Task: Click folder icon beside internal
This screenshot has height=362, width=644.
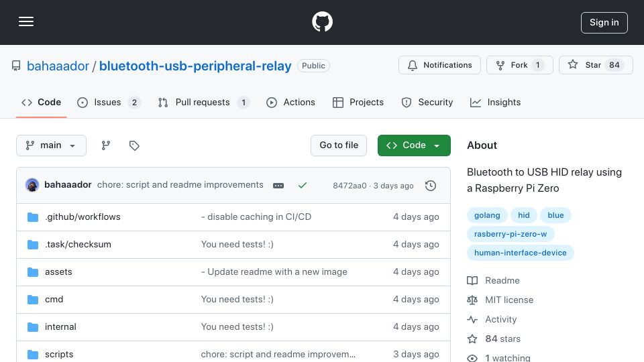Action: click(x=33, y=327)
